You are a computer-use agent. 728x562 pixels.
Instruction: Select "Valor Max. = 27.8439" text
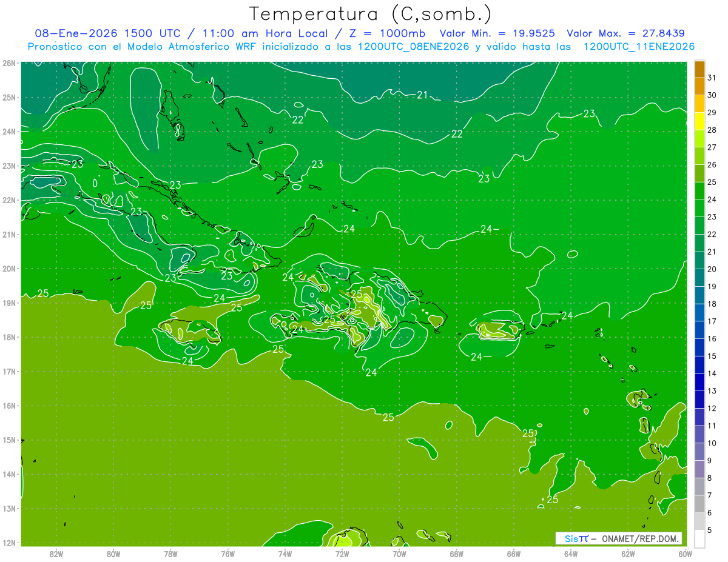[626, 33]
